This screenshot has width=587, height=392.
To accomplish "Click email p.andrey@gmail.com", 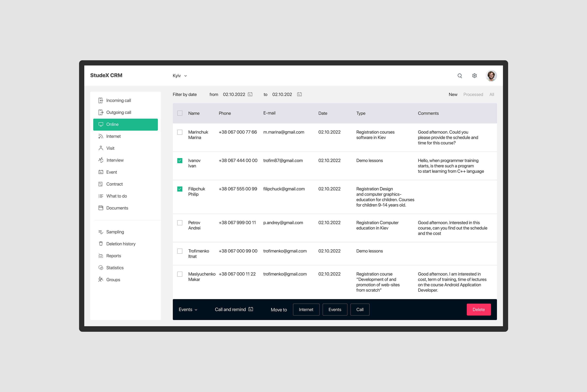I will click(283, 223).
